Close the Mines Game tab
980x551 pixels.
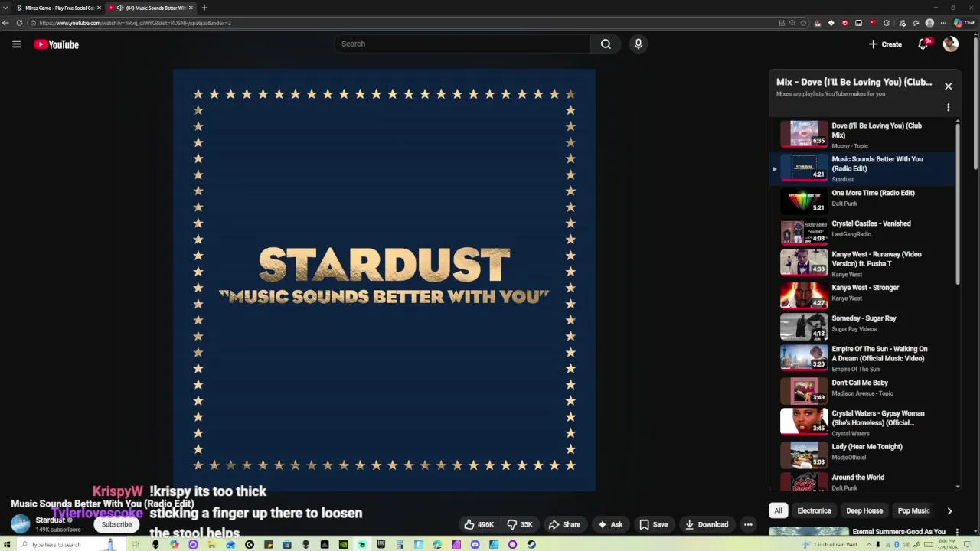pos(99,8)
